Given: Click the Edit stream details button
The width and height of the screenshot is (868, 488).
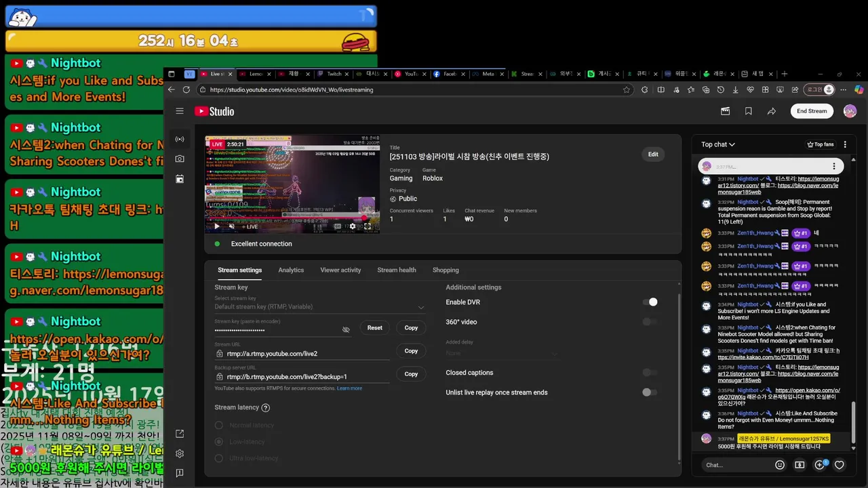Looking at the screenshot, I should 653,155.
